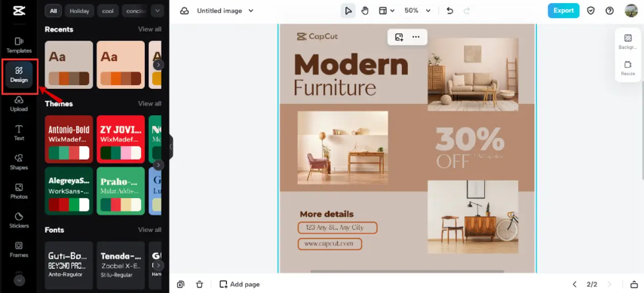Viewport: 644px width, 293px height.
Task: Open the Templates sidebar panel
Action: coord(19,45)
